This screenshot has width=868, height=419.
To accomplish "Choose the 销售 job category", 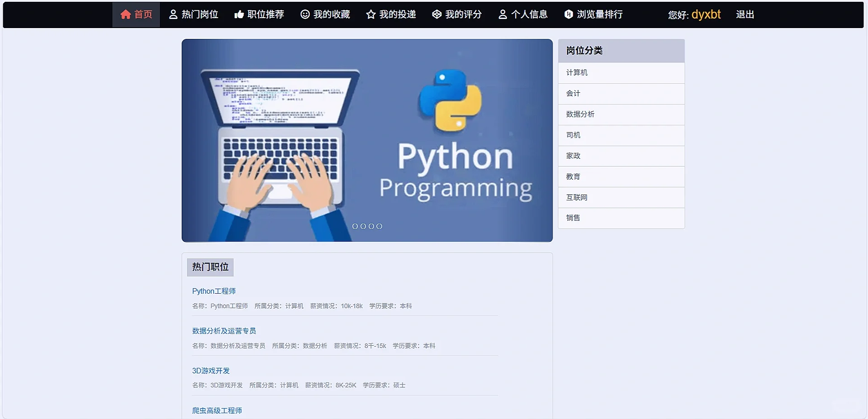I will pos(621,218).
